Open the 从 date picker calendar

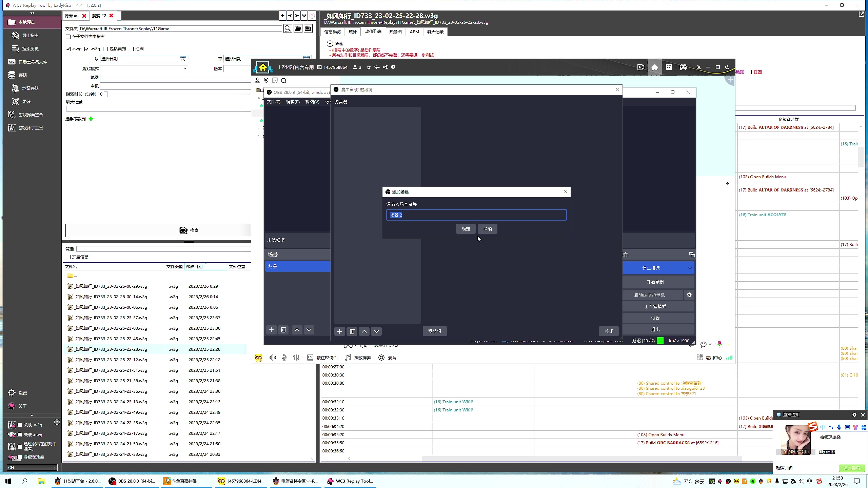(183, 59)
